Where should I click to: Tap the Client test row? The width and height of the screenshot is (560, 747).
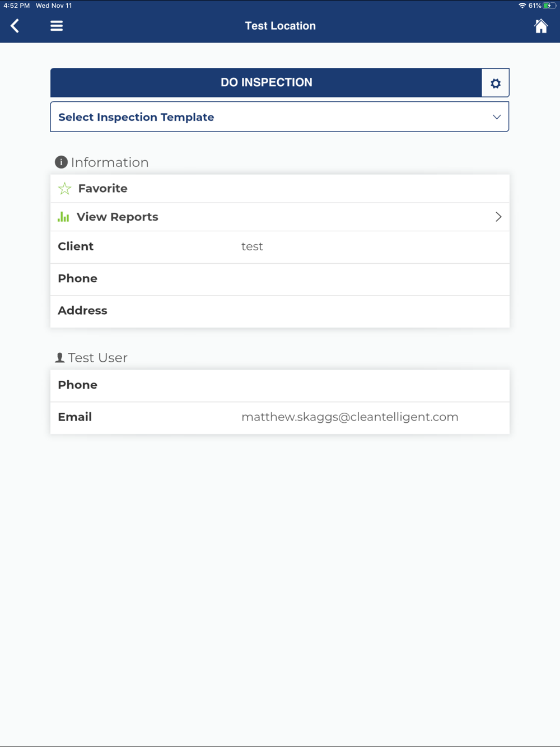(280, 247)
